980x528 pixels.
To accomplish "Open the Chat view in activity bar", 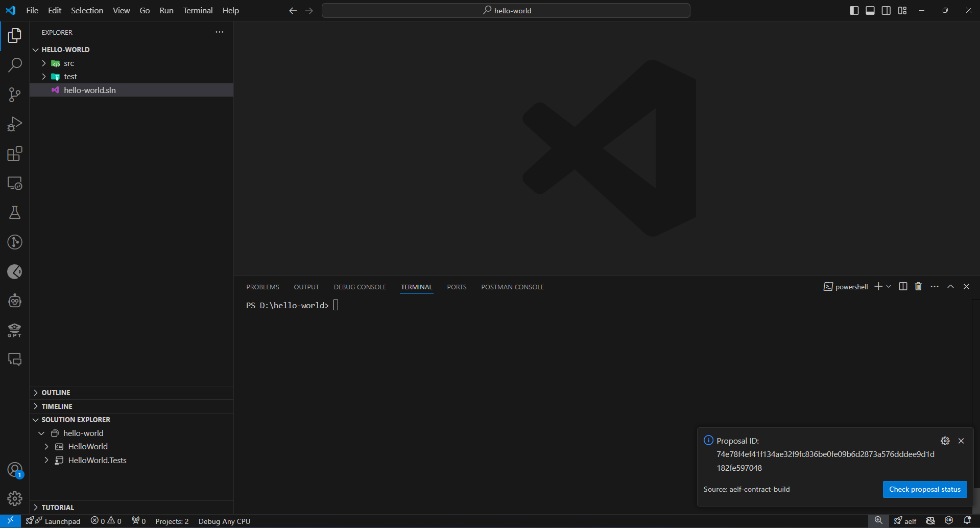I will pyautogui.click(x=15, y=359).
